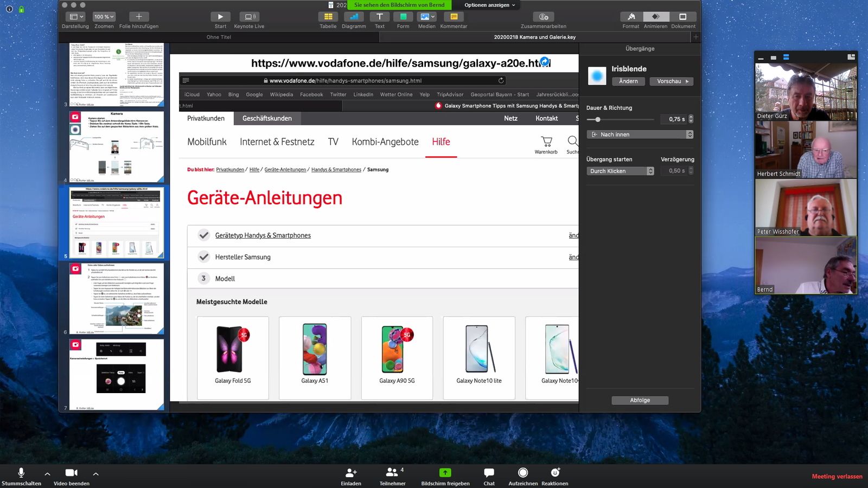Click the Geräte-Anleitungen breadcrumb link
The image size is (868, 488).
pos(285,170)
